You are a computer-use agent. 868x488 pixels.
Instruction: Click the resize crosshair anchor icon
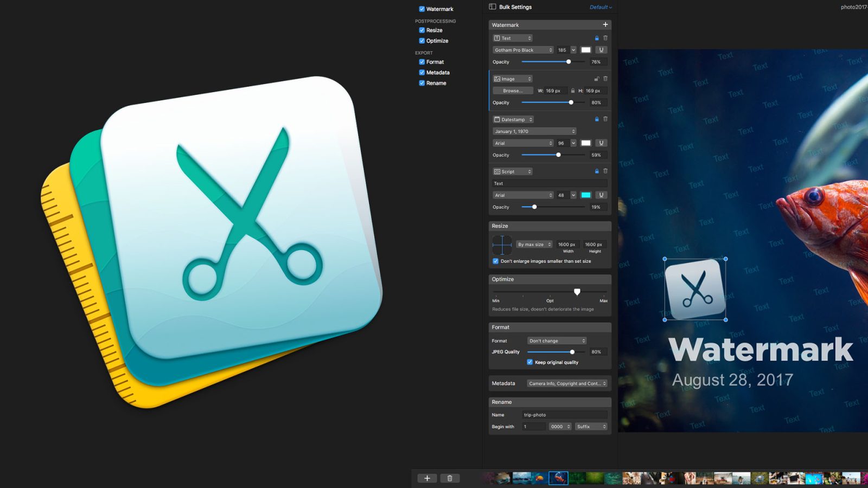(x=502, y=245)
